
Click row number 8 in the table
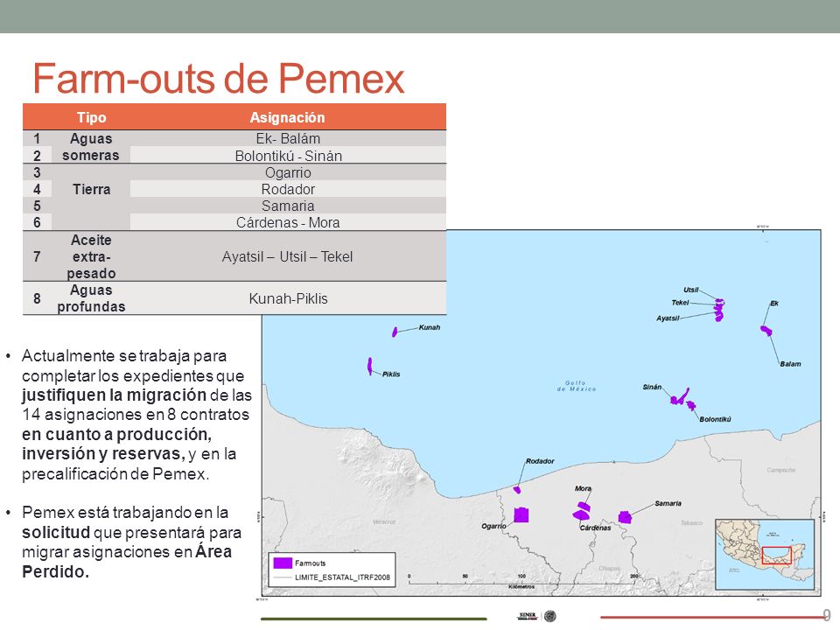pyautogui.click(x=37, y=298)
